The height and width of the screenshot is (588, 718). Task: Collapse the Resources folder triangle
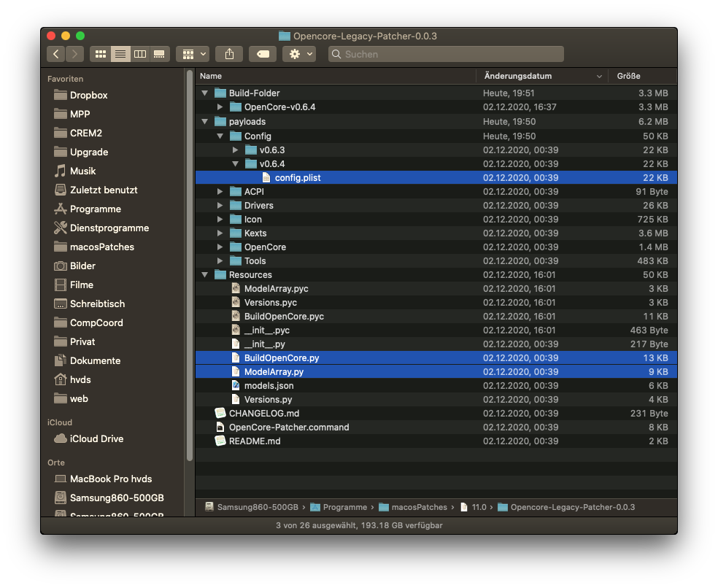click(205, 275)
